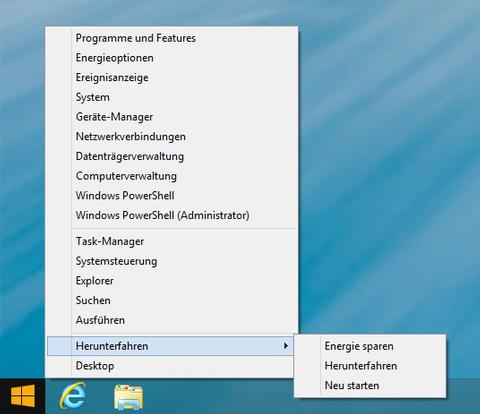Choose Suchen from the menu

pos(171,300)
